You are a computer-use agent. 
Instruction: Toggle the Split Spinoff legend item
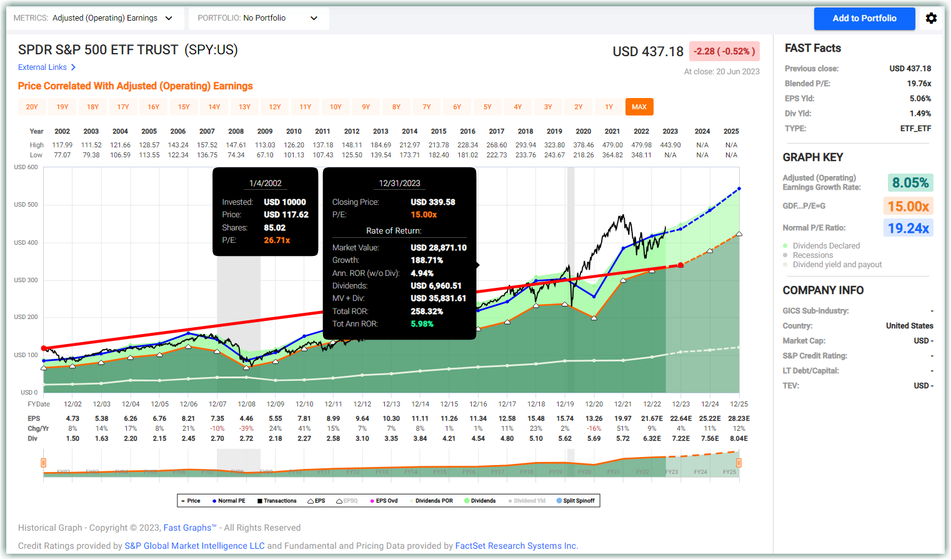(x=575, y=501)
